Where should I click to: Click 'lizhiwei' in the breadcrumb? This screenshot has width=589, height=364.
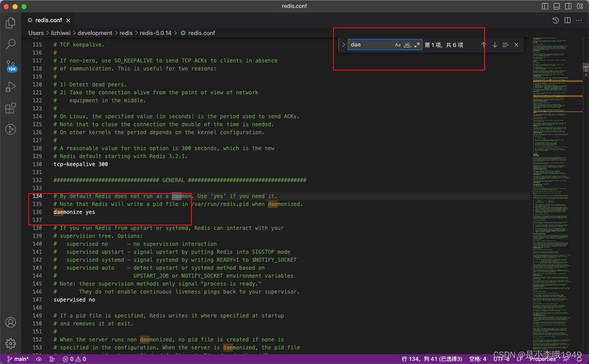pyautogui.click(x=61, y=33)
